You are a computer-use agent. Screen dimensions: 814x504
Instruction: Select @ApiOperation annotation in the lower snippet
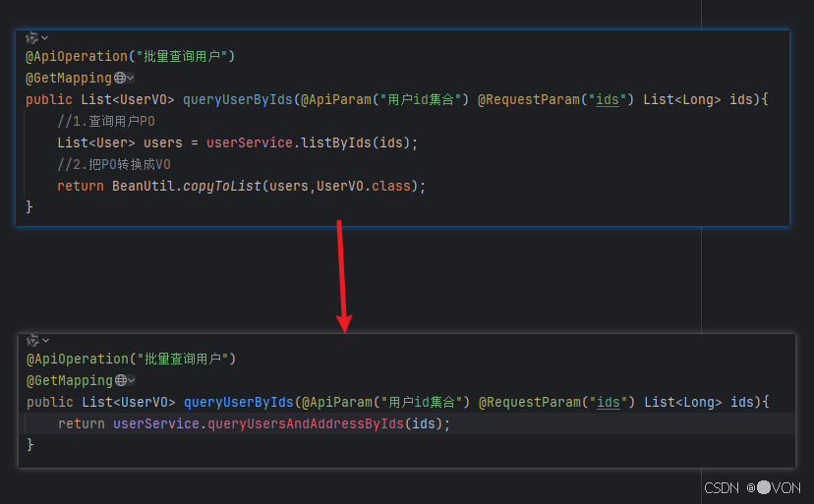[78, 359]
